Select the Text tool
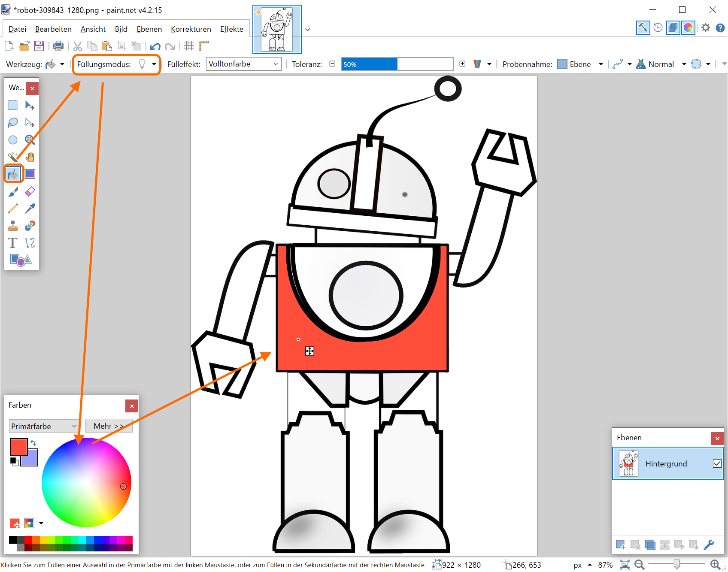Screen dimensions: 728x572 point(13,243)
